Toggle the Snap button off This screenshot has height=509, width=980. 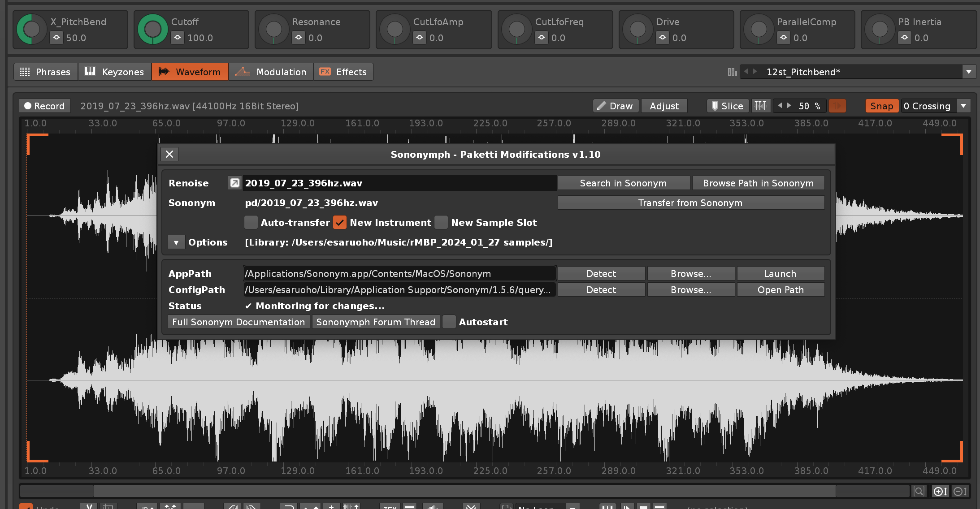[x=882, y=106]
